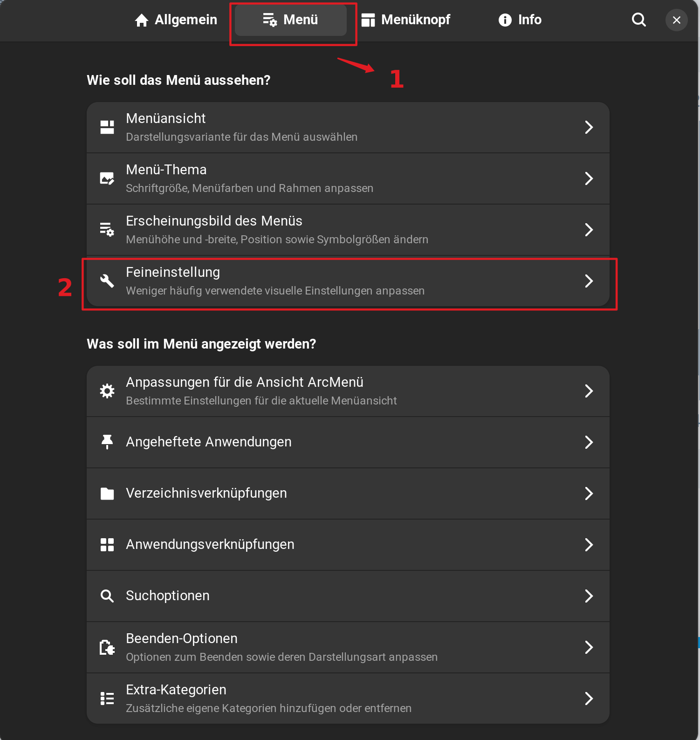Open the Menüknopf tab
Image resolution: width=700 pixels, height=740 pixels.
click(406, 20)
